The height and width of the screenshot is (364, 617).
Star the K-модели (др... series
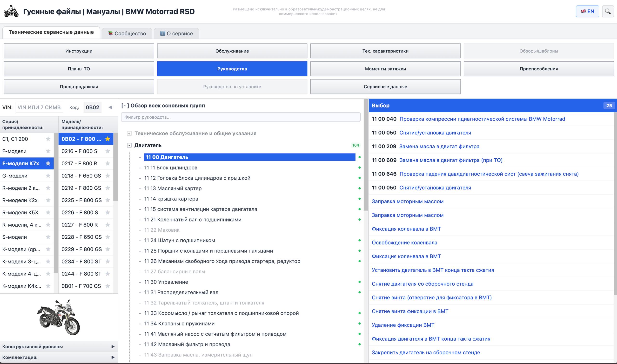(x=48, y=249)
